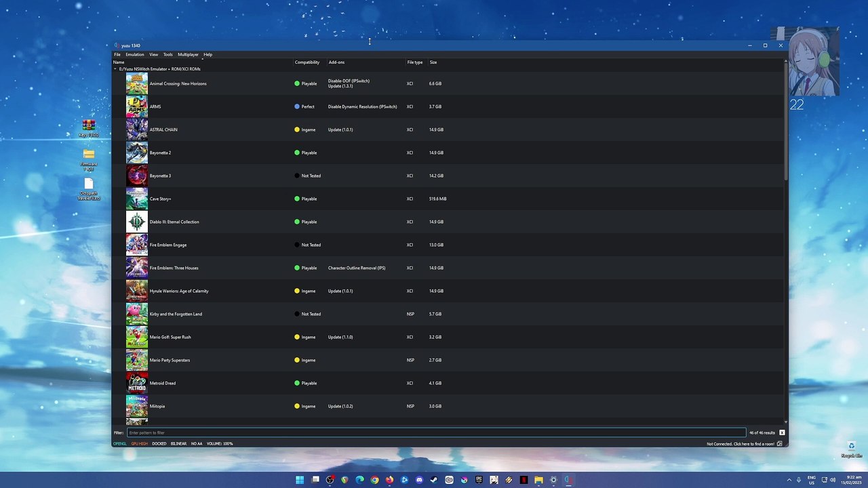Open the Recycle Bin on the desktop
This screenshot has height=488, width=868.
tap(851, 449)
